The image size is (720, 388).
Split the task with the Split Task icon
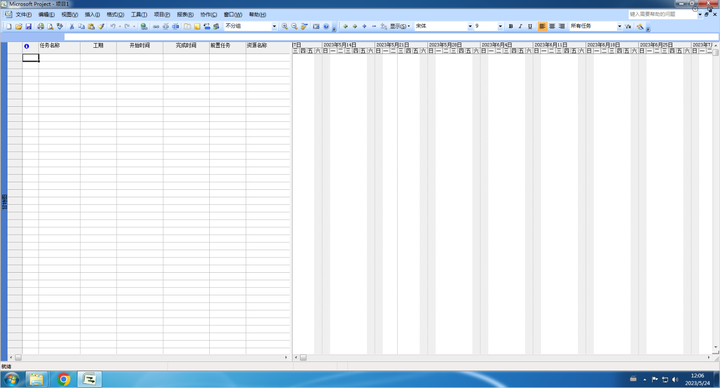pyautogui.click(x=175, y=27)
